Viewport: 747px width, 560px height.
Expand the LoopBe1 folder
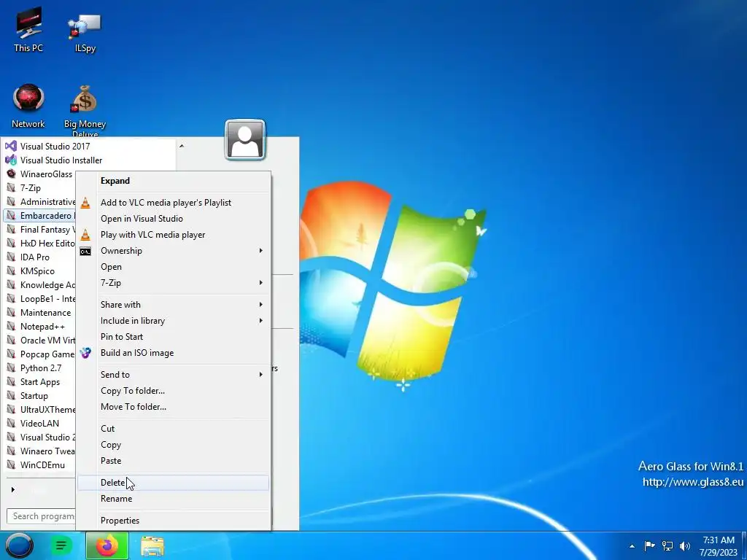pos(40,298)
